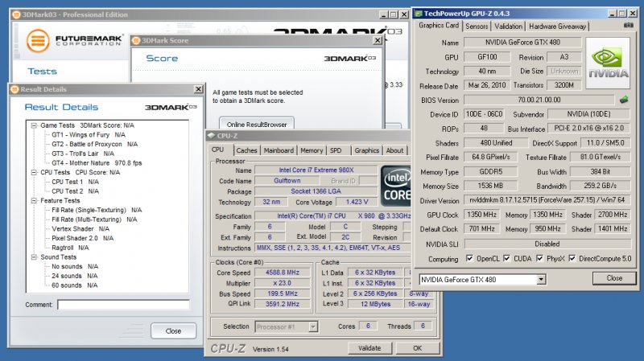Open the Memory tab in CPU-Z
The height and width of the screenshot is (361, 644).
312,150
